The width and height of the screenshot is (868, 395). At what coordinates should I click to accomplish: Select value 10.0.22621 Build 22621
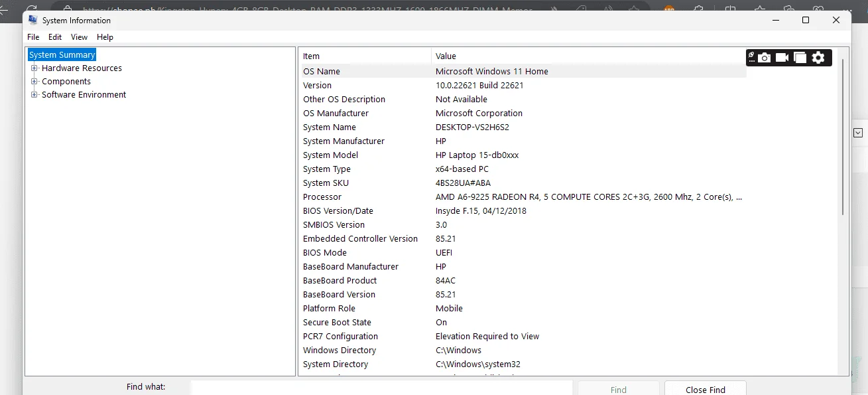(479, 85)
